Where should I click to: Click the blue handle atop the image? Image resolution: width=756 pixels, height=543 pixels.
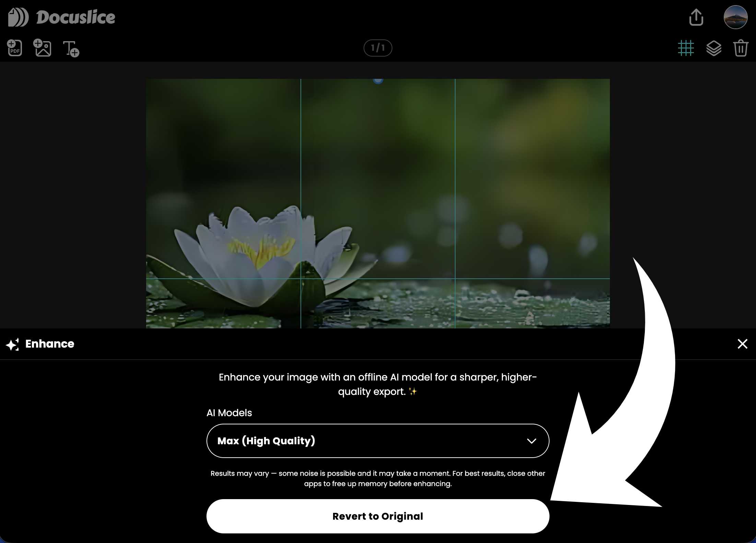point(378,81)
